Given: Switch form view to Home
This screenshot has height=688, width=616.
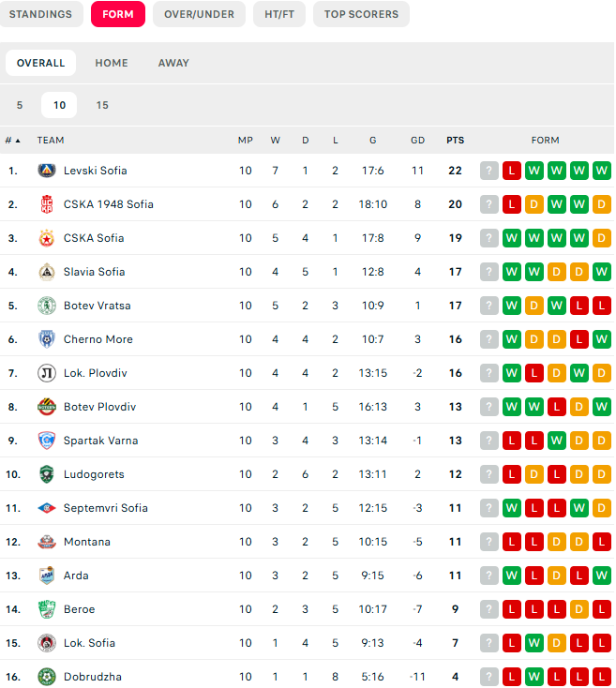Looking at the screenshot, I should (x=112, y=63).
